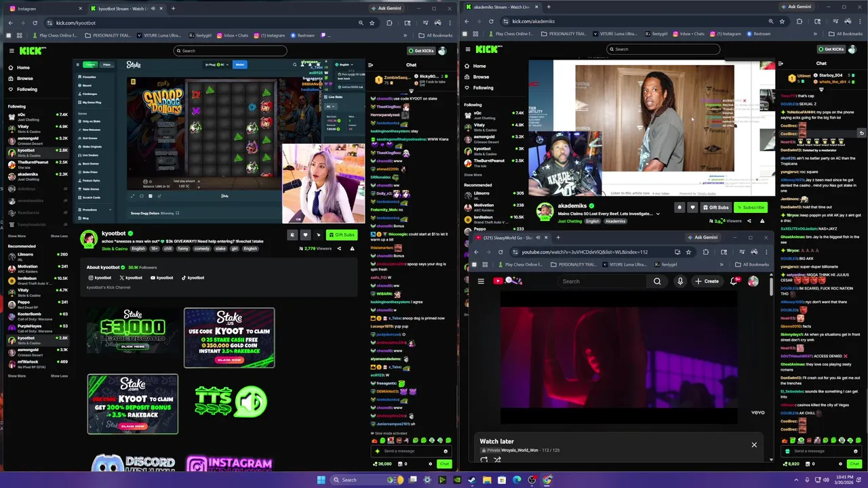Open chat settings gear in kyootbot chat

430,464
